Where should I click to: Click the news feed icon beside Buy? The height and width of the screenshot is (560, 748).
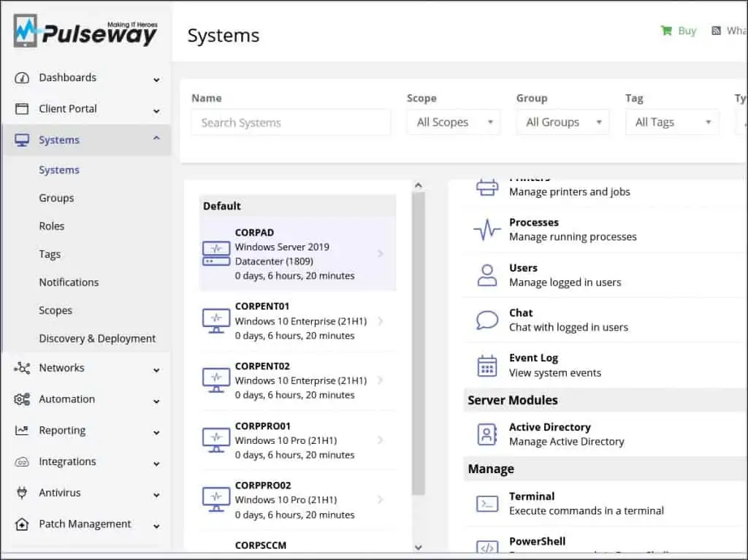[x=716, y=31]
